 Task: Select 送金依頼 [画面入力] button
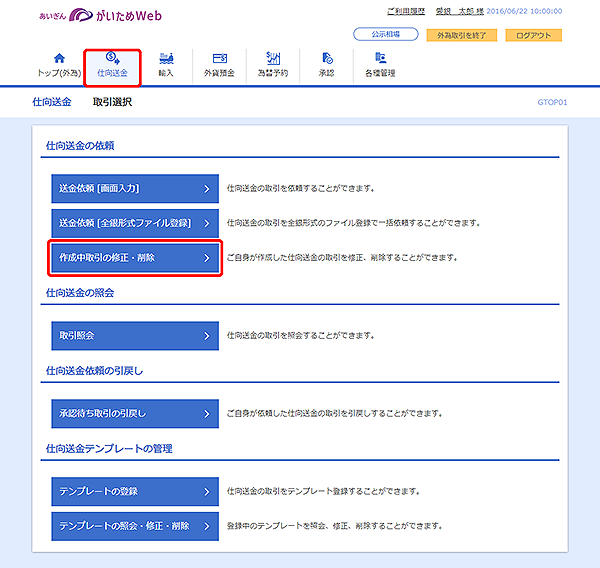(135, 188)
